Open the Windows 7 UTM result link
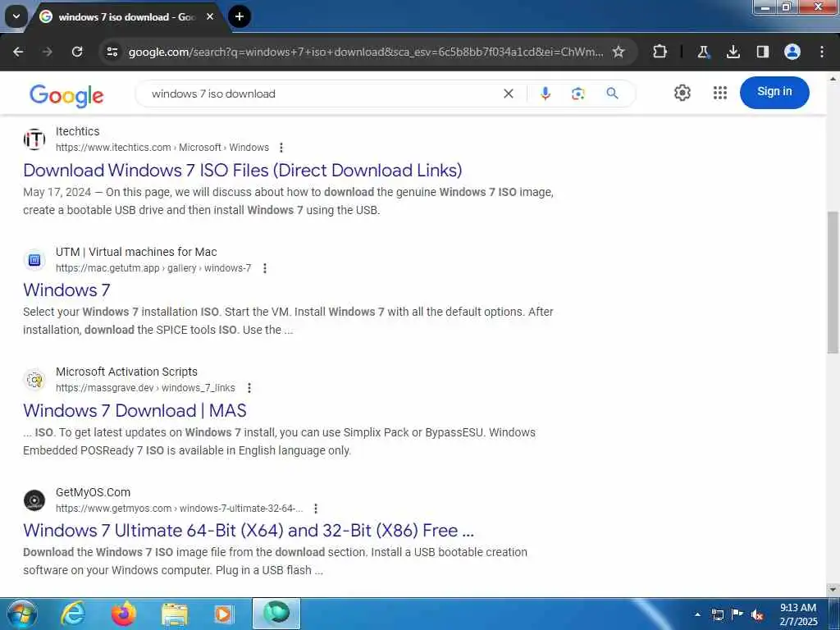Viewport: 840px width, 630px height. click(66, 290)
